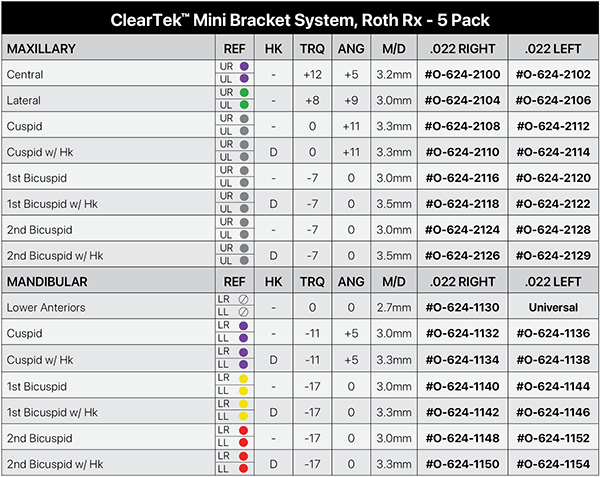Click the LR no-color symbol for Lower Anteriors
Viewport: 600px width, 477px height.
tap(243, 299)
